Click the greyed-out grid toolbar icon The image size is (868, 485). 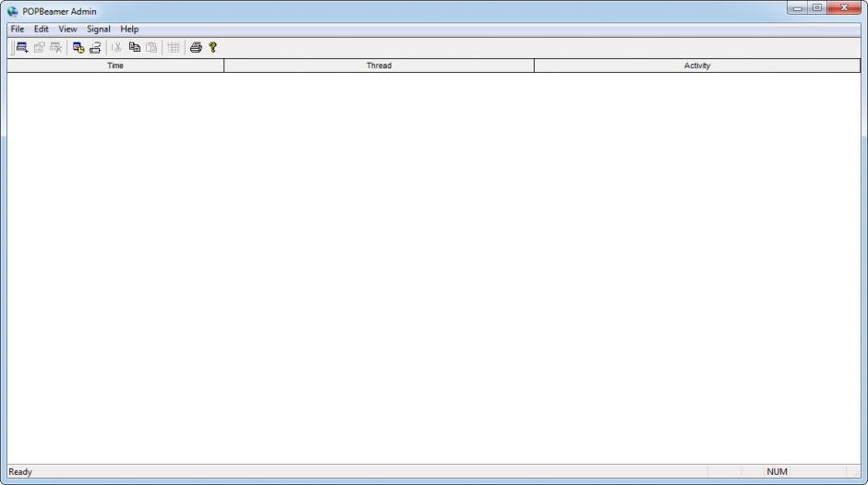174,48
